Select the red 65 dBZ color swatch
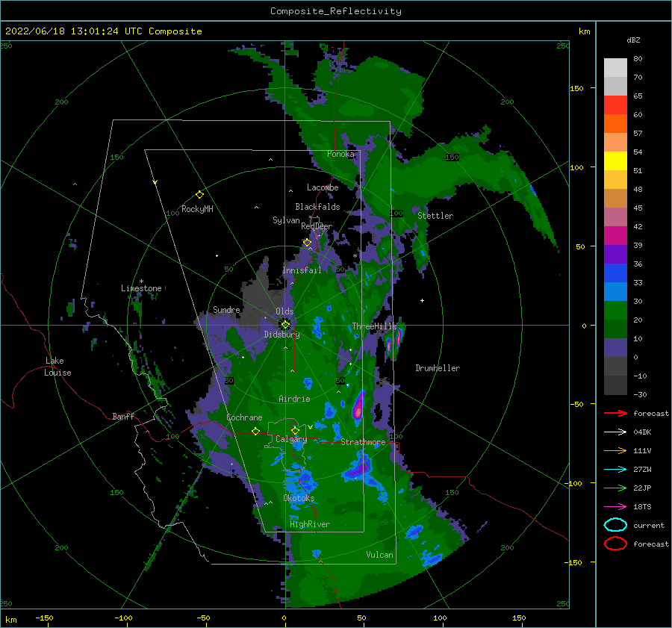This screenshot has height=628, width=672. coord(615,105)
